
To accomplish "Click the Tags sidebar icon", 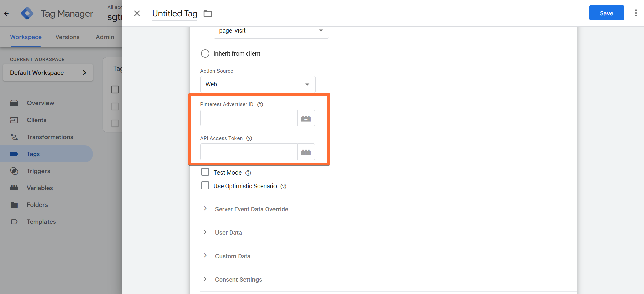I will (x=14, y=154).
